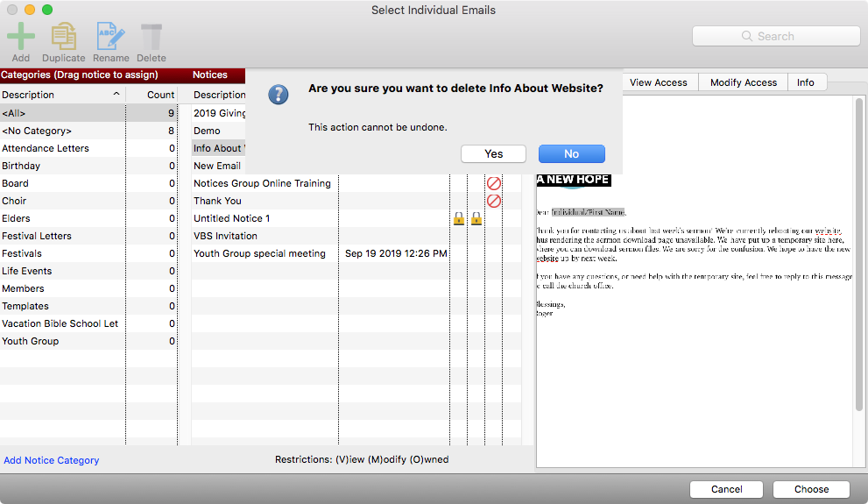This screenshot has height=504, width=868.
Task: Open the Info tab
Action: click(805, 82)
